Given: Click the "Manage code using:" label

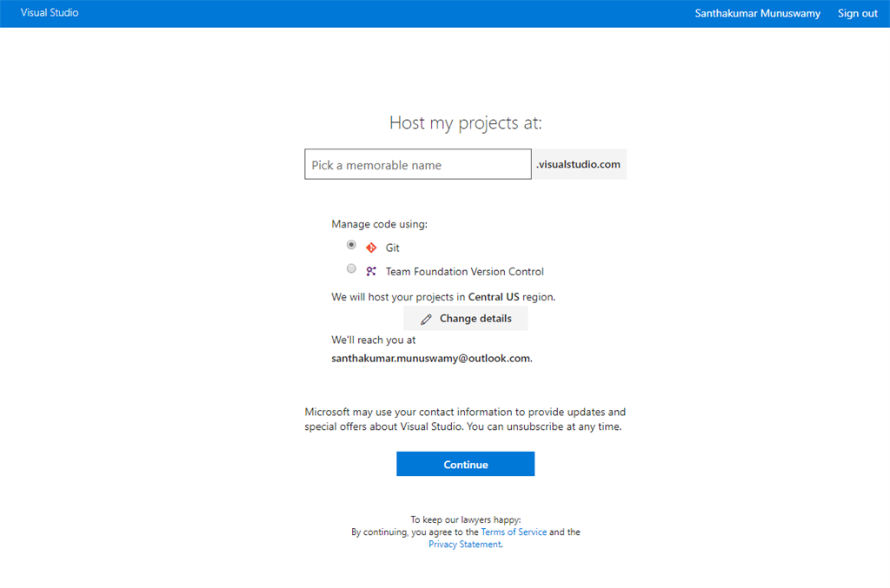Looking at the screenshot, I should 379,224.
